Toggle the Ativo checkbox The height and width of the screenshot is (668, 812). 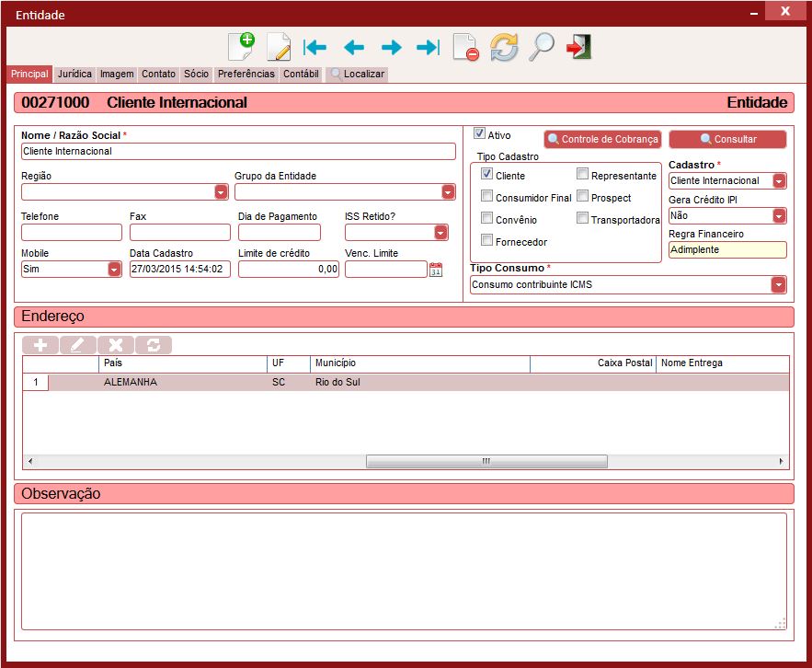[x=479, y=133]
